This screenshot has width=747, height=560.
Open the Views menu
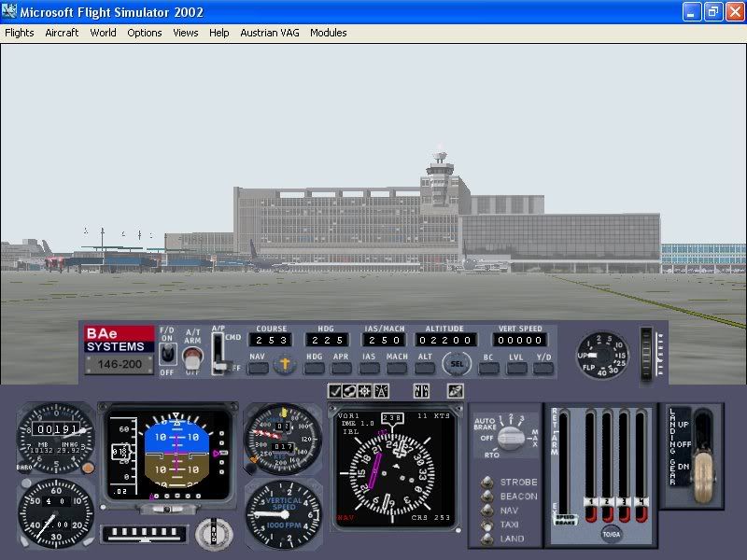[185, 33]
